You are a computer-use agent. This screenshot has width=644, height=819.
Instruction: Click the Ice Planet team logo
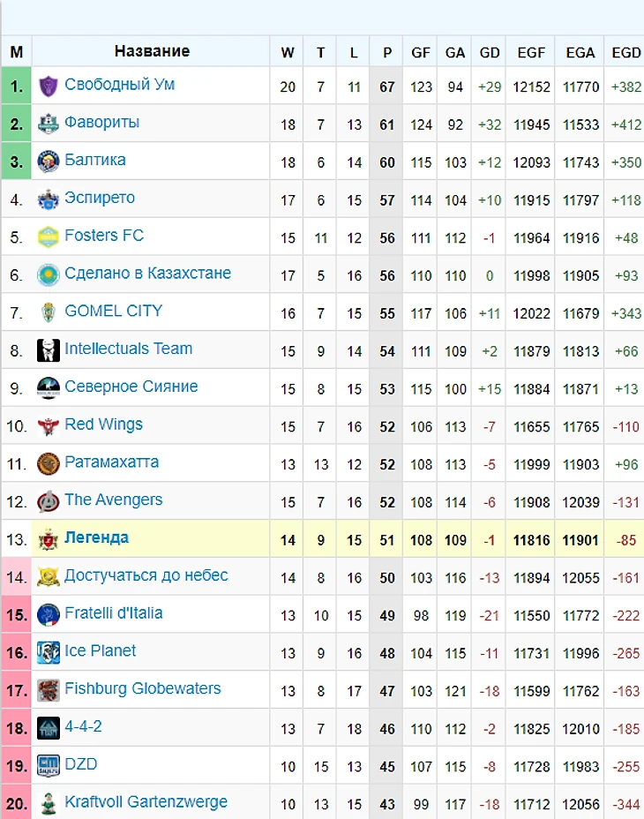pos(48,652)
